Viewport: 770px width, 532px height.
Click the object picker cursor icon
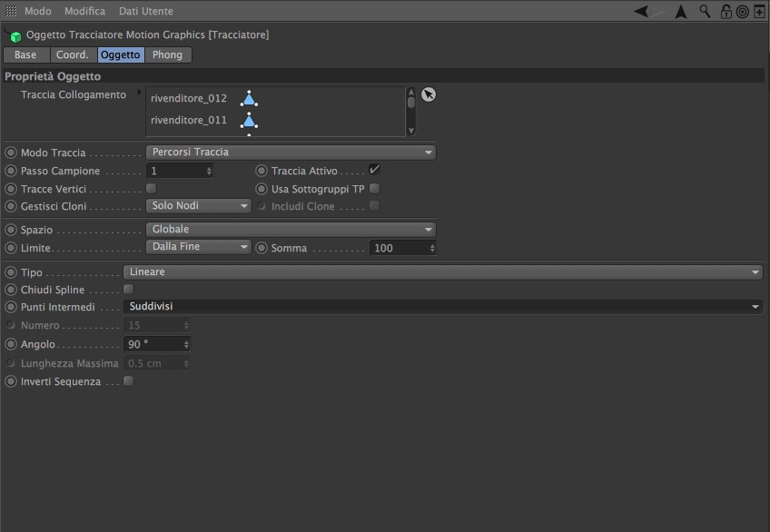click(x=429, y=94)
